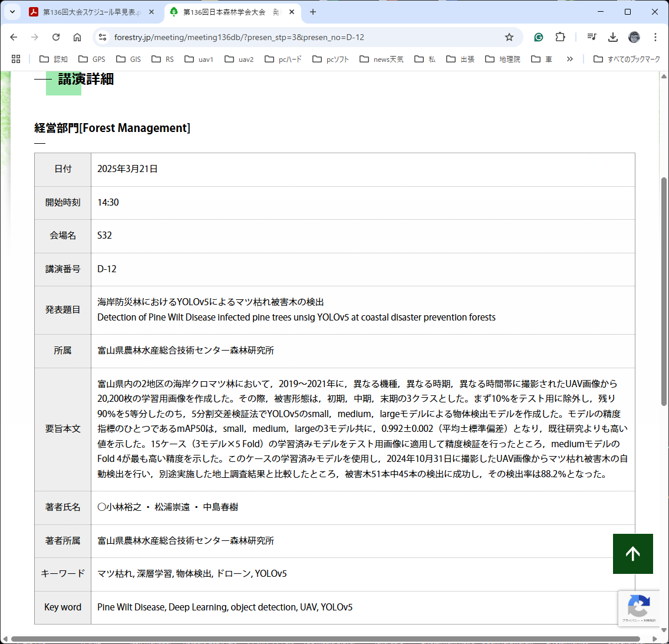Go forward to next page
The width and height of the screenshot is (669, 644).
(x=35, y=37)
